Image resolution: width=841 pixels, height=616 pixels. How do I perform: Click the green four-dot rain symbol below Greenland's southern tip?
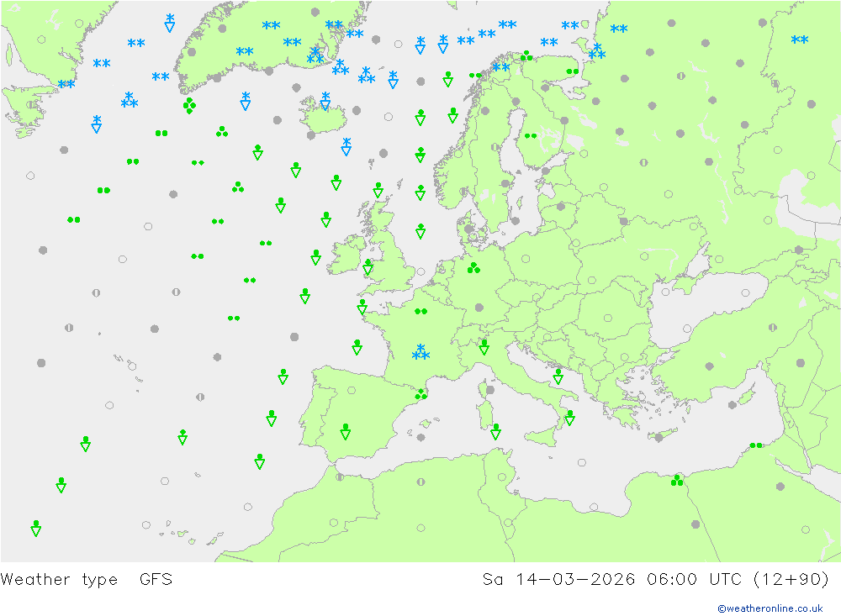click(189, 105)
